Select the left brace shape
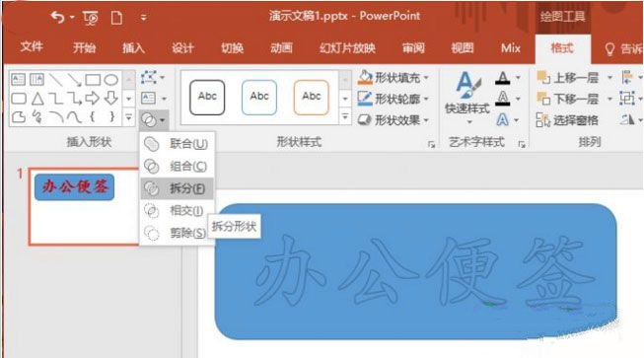Image resolution: width=644 pixels, height=358 pixels. tap(93, 117)
